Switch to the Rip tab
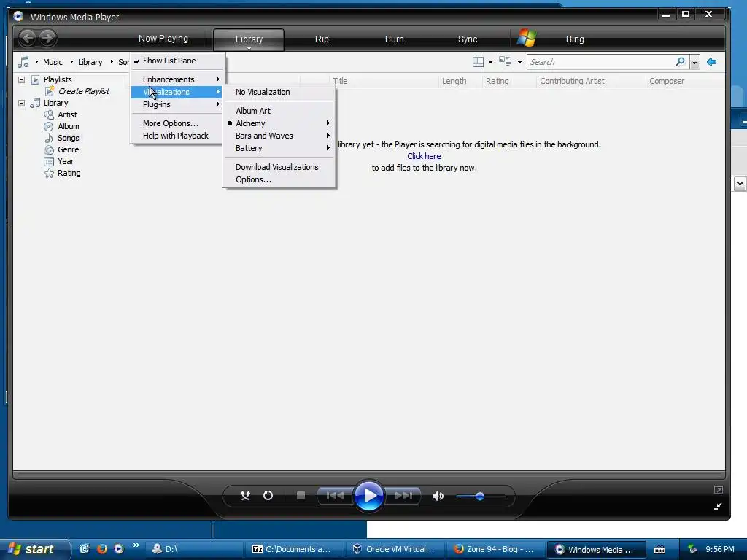The width and height of the screenshot is (747, 560). (322, 39)
